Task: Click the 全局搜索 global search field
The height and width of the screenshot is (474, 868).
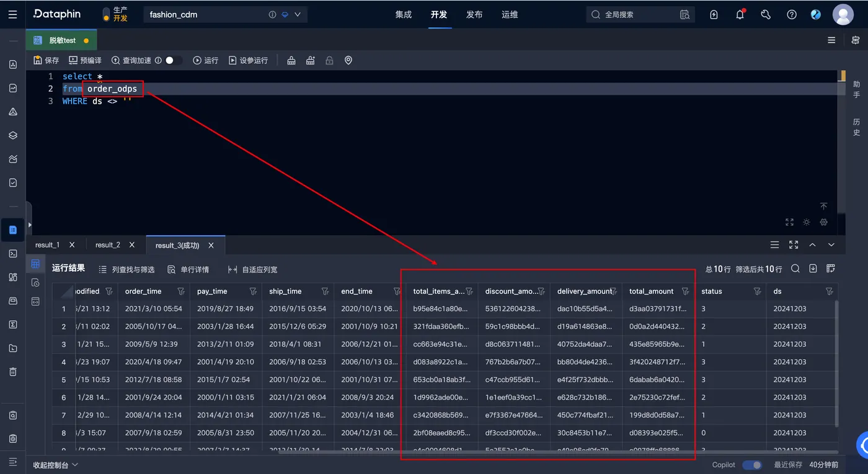Action: point(640,14)
